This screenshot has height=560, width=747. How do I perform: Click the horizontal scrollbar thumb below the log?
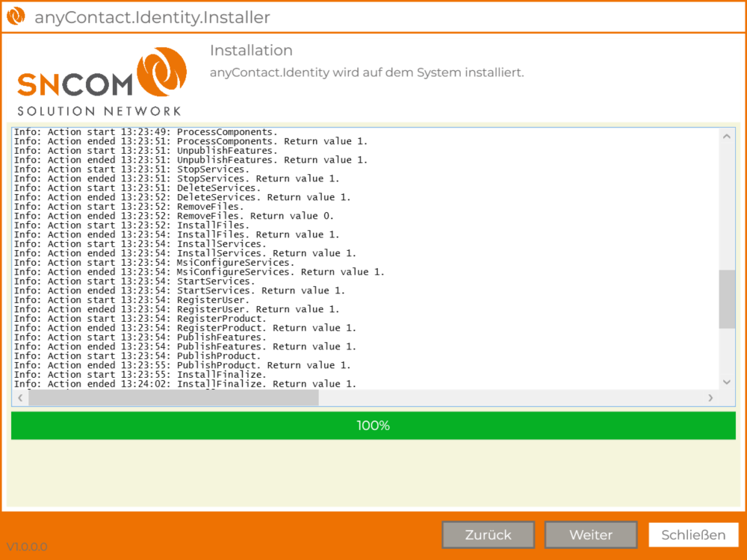click(173, 399)
